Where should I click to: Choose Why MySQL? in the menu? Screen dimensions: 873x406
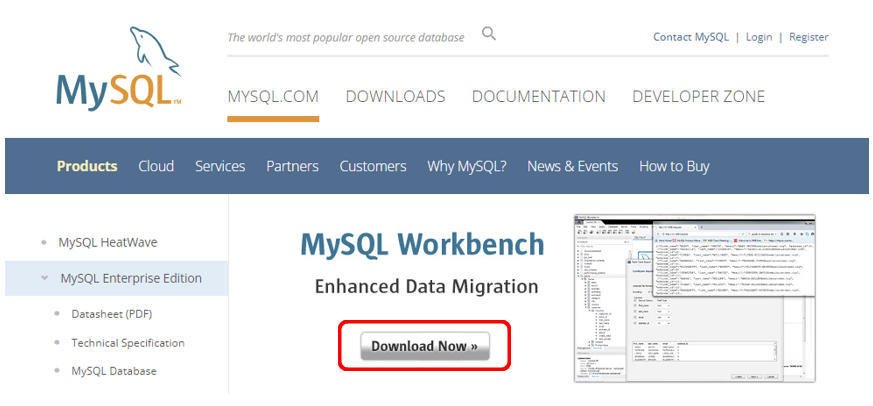(467, 166)
